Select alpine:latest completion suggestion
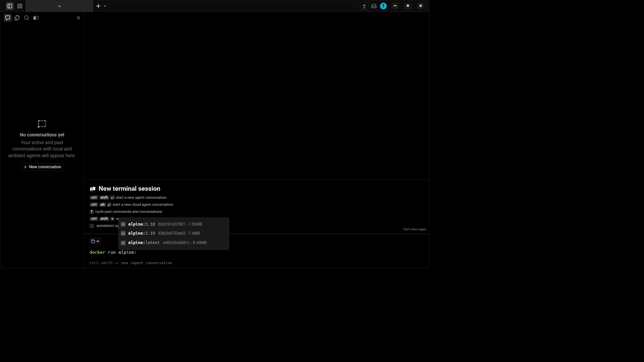The image size is (644, 362). pos(174,243)
